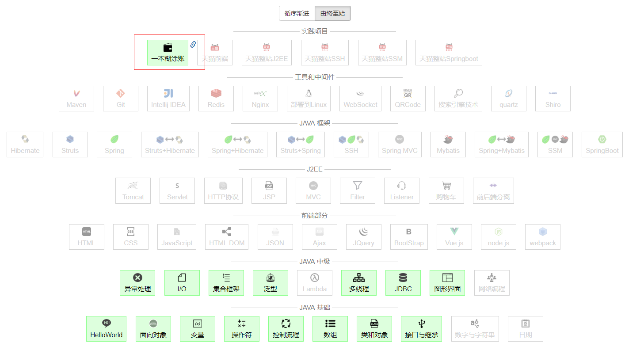Open the Spring framework icon
Image resolution: width=644 pixels, height=354 pixels.
(x=114, y=145)
